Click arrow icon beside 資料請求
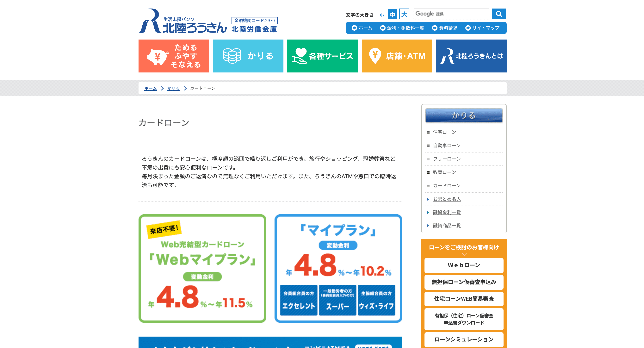This screenshot has width=644, height=348. click(x=435, y=28)
